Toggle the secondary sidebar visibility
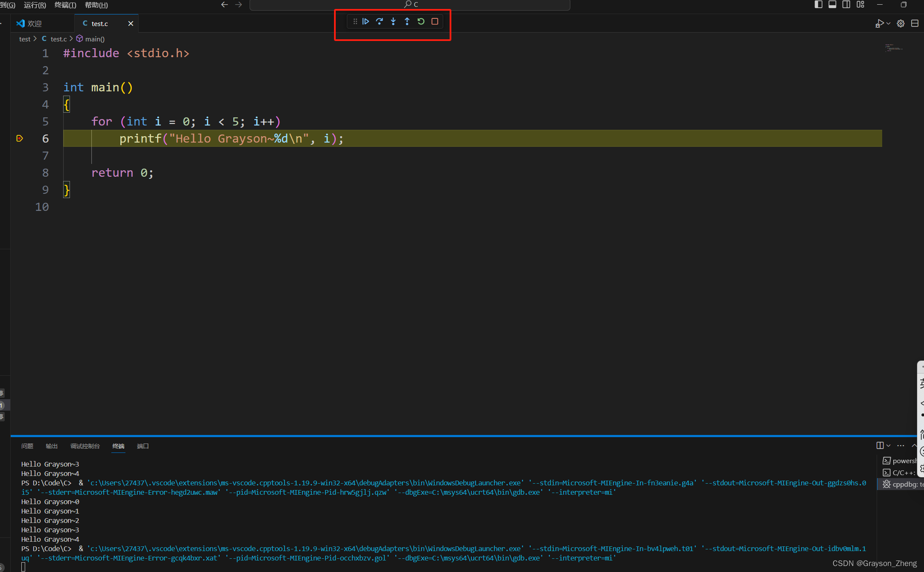Viewport: 924px width, 572px height. click(846, 5)
